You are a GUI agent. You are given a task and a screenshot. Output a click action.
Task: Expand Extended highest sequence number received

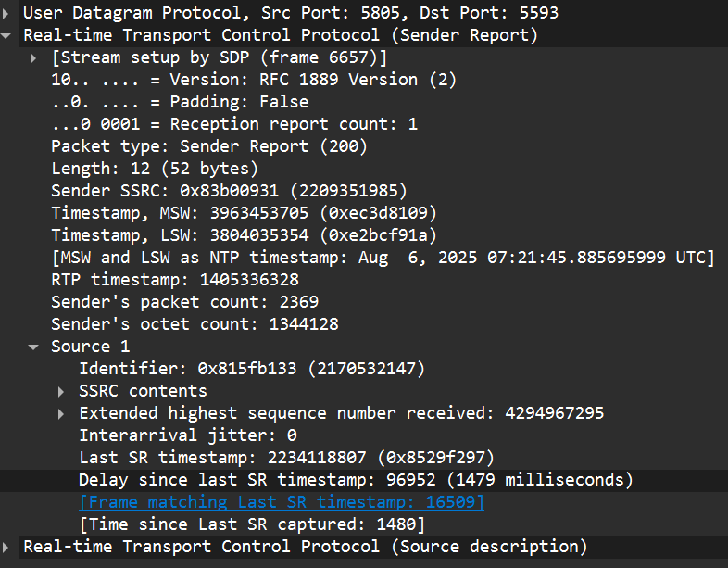point(62,413)
